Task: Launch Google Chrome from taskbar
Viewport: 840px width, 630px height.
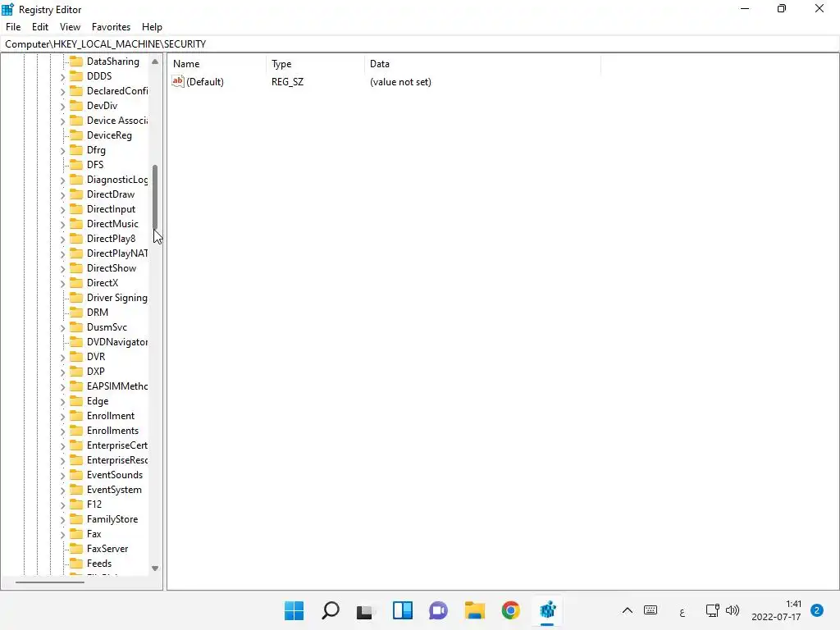Action: coord(510,610)
